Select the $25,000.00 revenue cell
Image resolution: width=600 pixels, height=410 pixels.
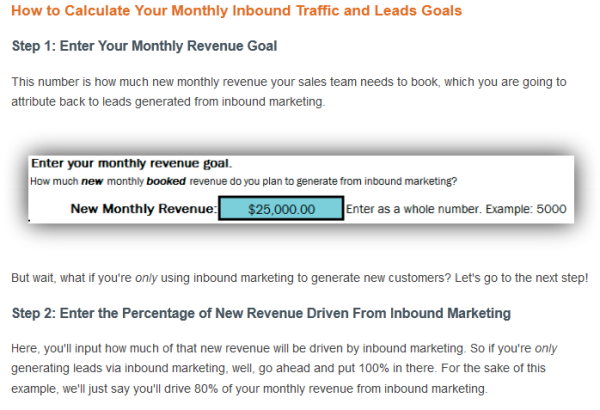click(x=280, y=210)
